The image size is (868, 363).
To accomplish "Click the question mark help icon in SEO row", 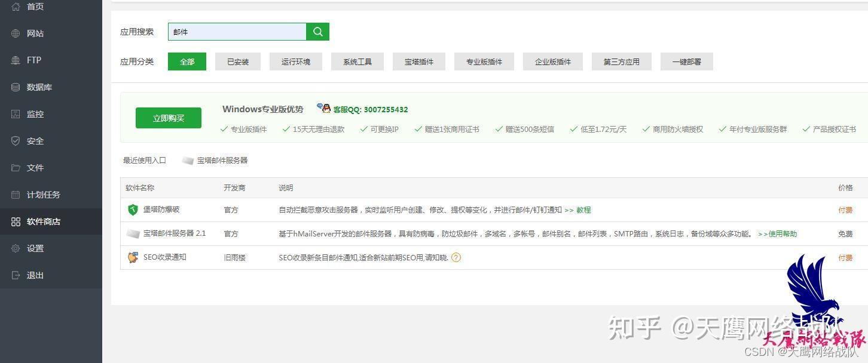I will (x=456, y=258).
